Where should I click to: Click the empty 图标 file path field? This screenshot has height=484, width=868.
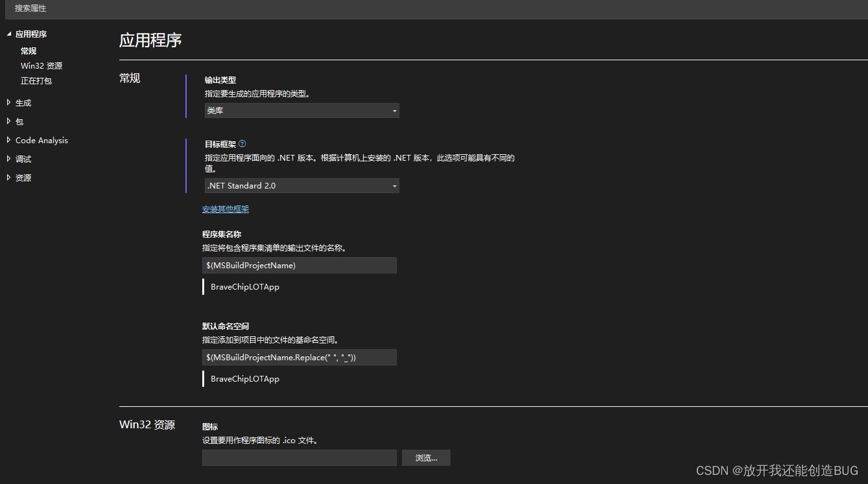(x=299, y=457)
